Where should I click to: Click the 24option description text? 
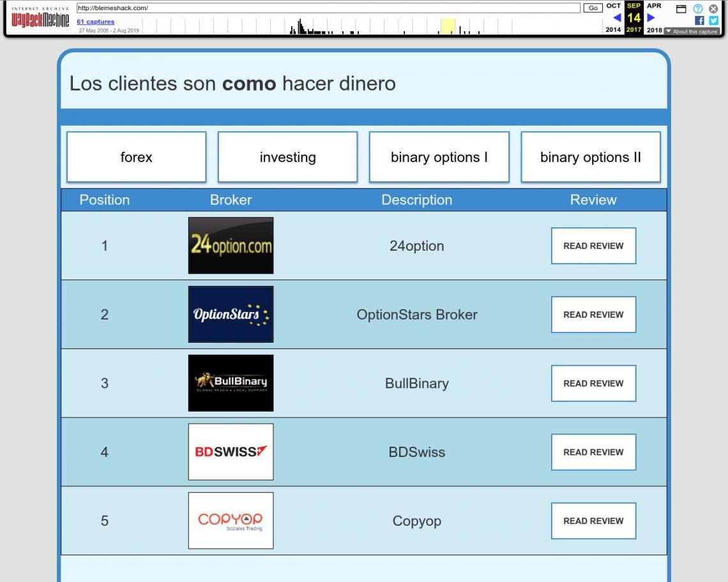pos(416,246)
